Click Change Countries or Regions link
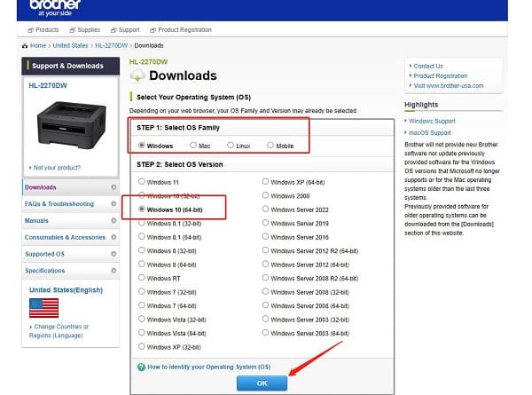Viewport: 532px width, 395px height. coord(59,331)
